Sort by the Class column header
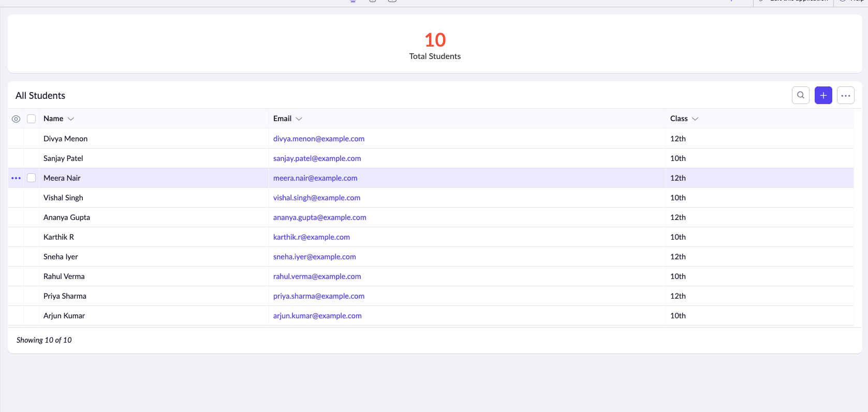This screenshot has width=868, height=412. coord(679,119)
